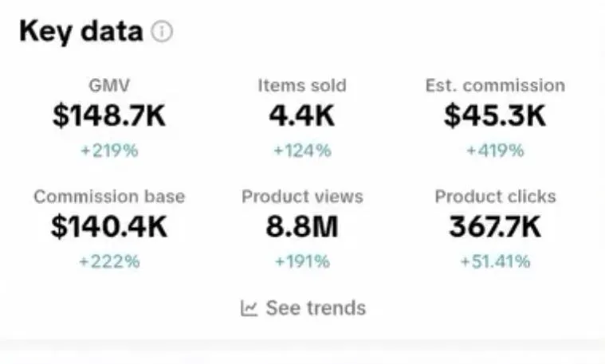The width and height of the screenshot is (605, 364).
Task: Click the Items sold label
Action: tap(302, 85)
